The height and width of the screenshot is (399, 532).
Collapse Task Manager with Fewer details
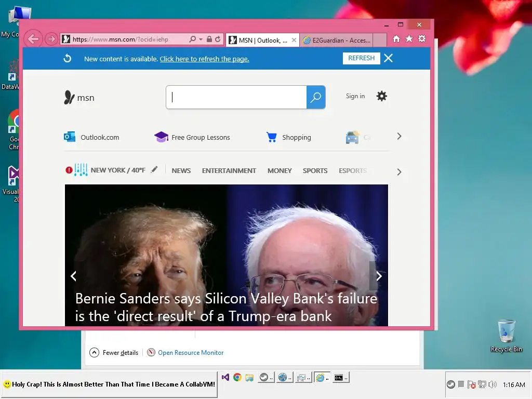coord(114,353)
